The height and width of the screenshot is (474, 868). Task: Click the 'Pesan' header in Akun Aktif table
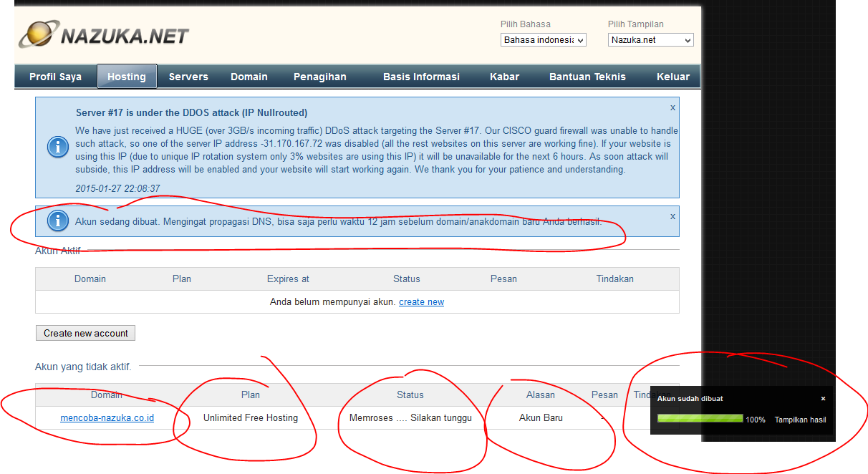503,279
